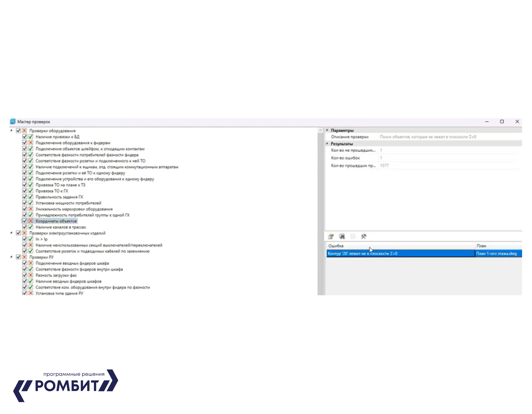The image size is (532, 414).
Task: Click the Мастер проверок window title icon
Action: click(13, 121)
